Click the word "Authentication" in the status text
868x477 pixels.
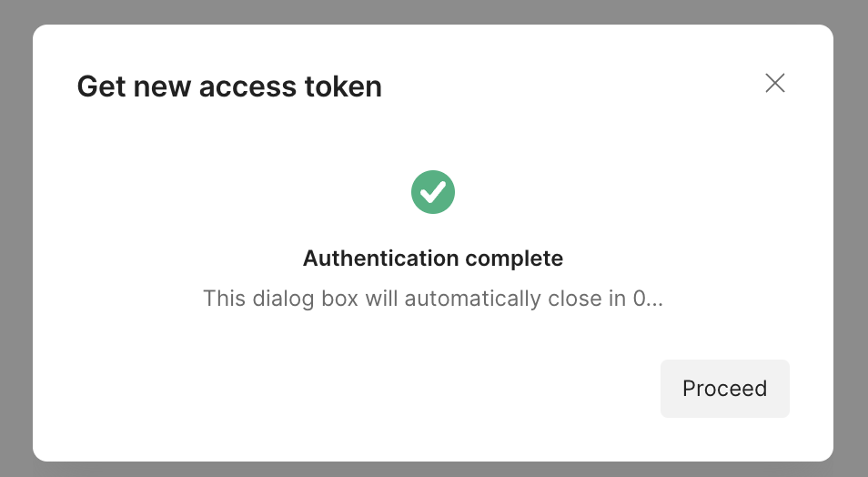(x=381, y=259)
